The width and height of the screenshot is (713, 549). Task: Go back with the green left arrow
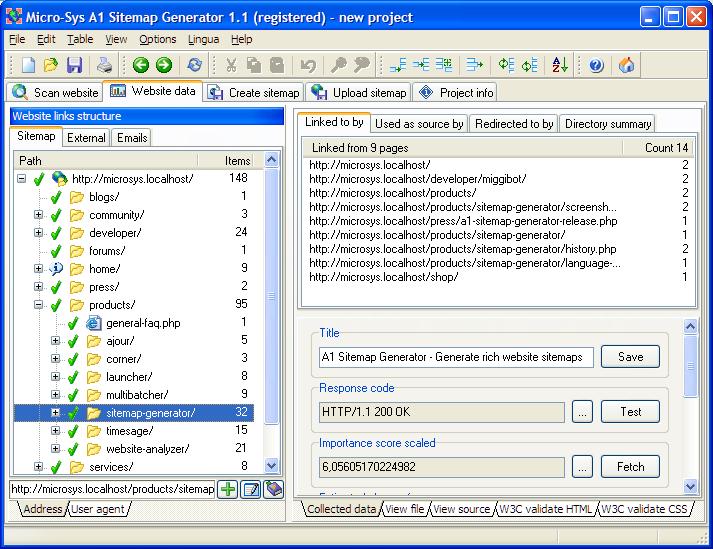pyautogui.click(x=141, y=65)
